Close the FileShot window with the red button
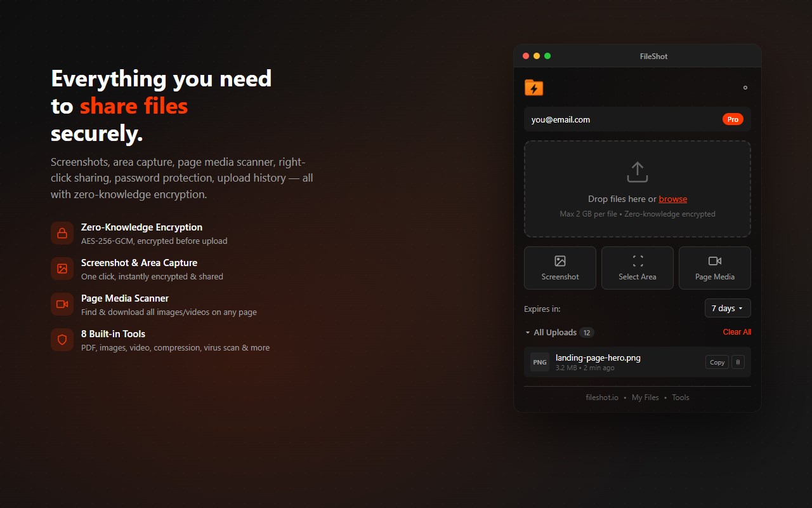This screenshot has width=812, height=508. point(525,56)
